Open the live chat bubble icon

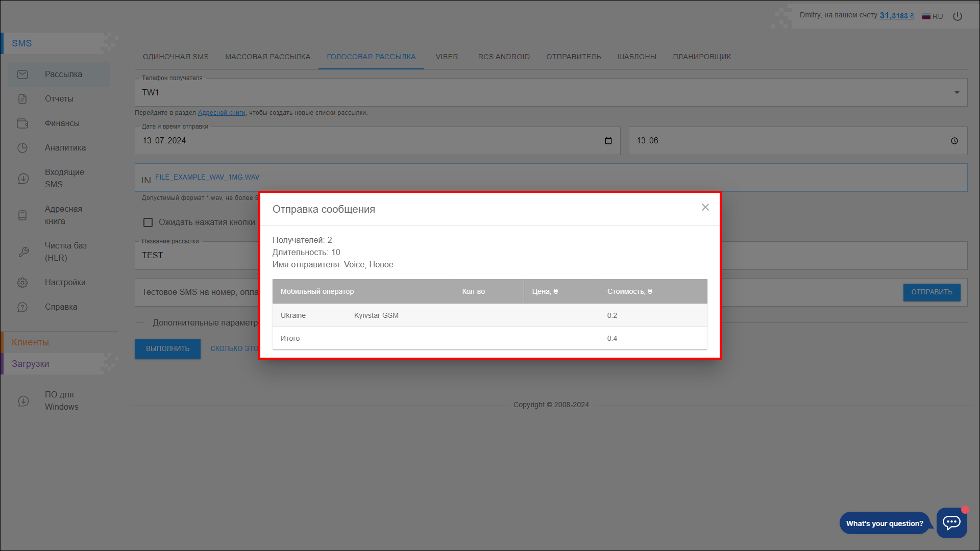(951, 522)
